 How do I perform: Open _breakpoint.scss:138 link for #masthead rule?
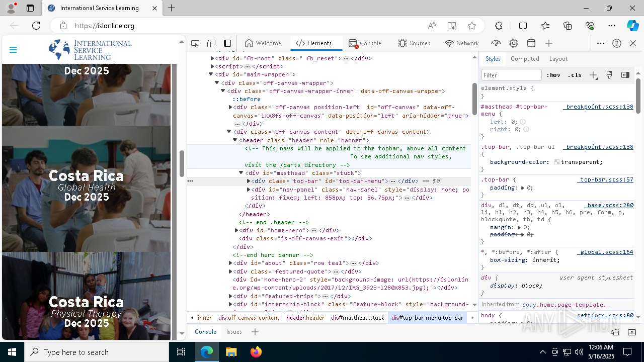coord(598,107)
